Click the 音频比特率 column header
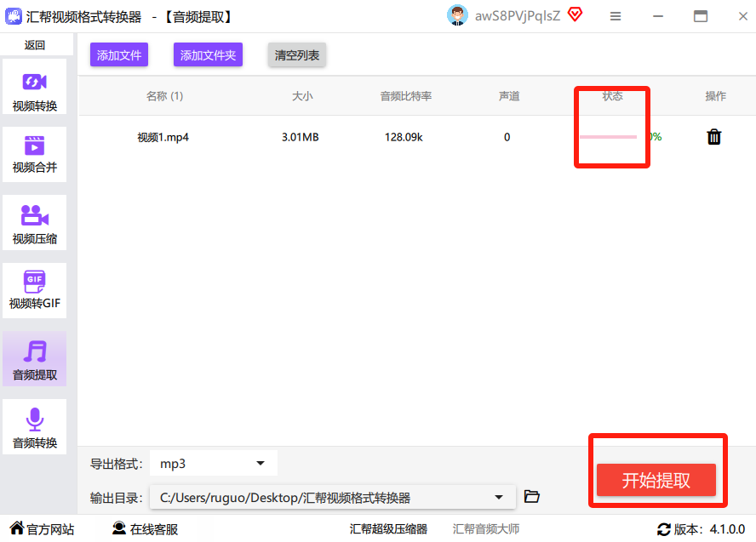 click(406, 96)
